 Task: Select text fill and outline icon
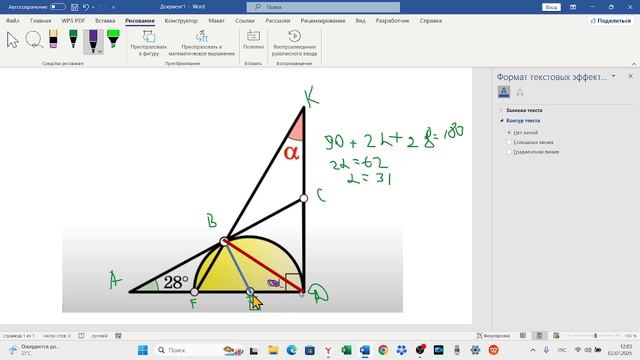[504, 92]
